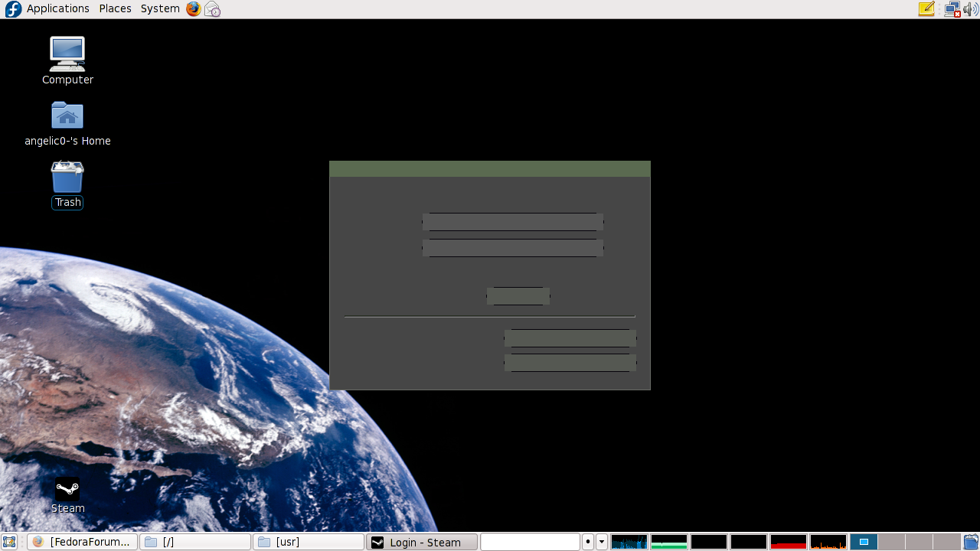Open the System menu
This screenshot has height=551, width=980.
[x=160, y=8]
